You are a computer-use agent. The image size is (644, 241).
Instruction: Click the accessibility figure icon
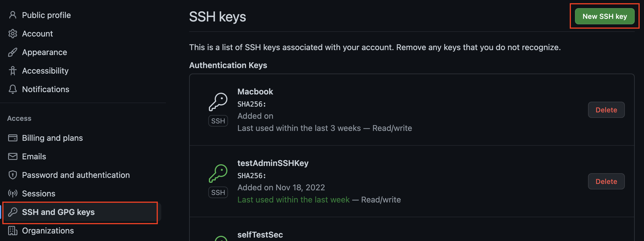pos(13,71)
